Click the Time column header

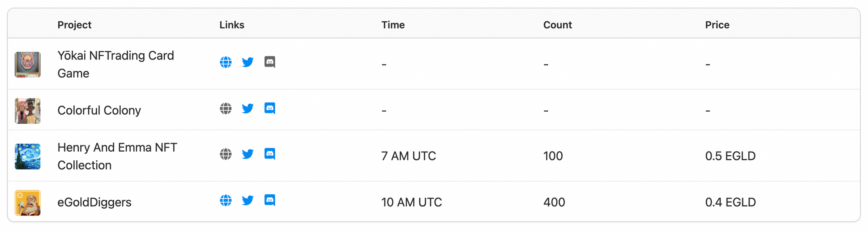coord(393,25)
